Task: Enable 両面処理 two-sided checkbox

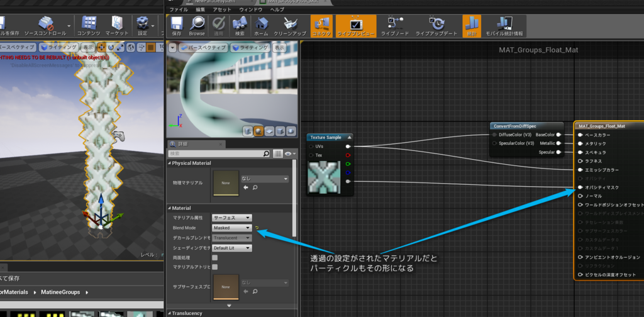Action: tap(214, 257)
